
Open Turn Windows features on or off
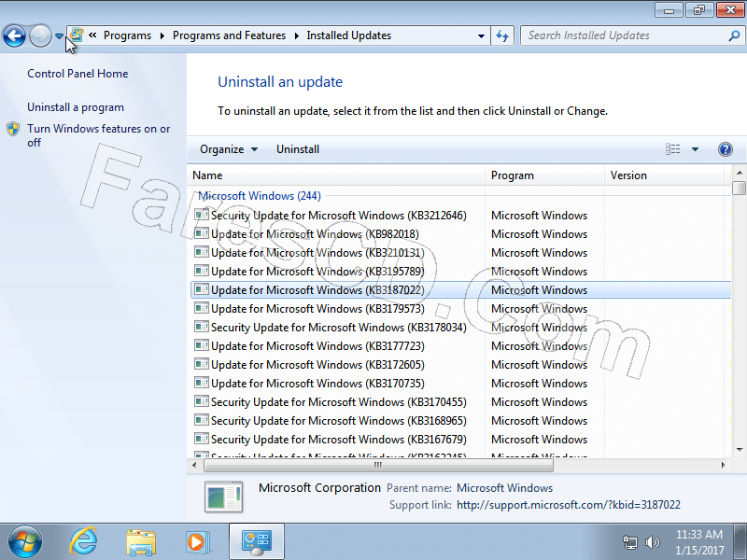[99, 135]
